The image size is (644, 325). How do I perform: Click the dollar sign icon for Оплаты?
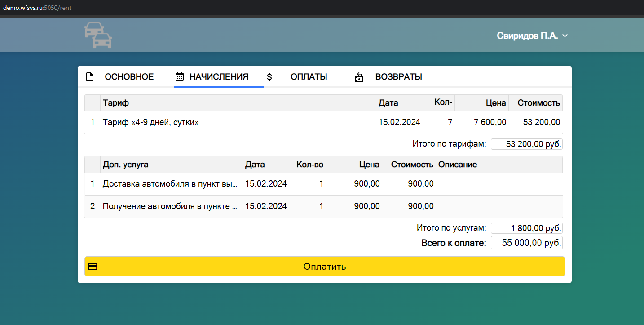coord(269,77)
